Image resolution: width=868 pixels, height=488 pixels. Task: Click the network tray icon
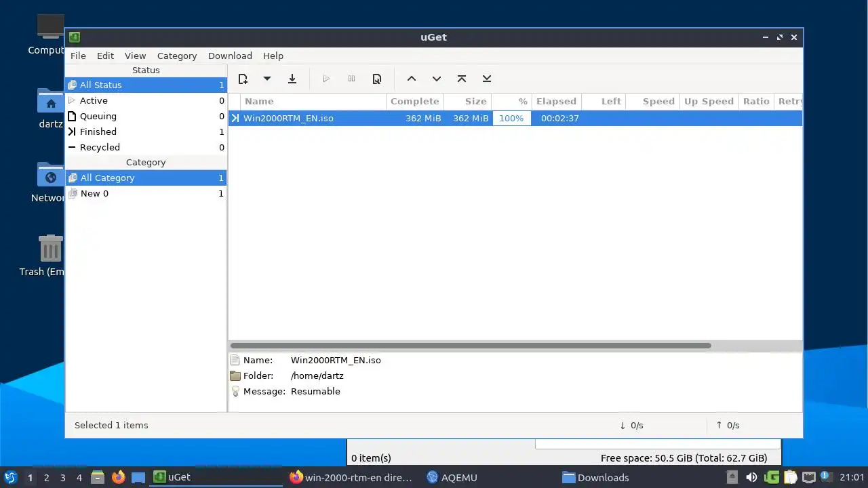click(x=808, y=477)
